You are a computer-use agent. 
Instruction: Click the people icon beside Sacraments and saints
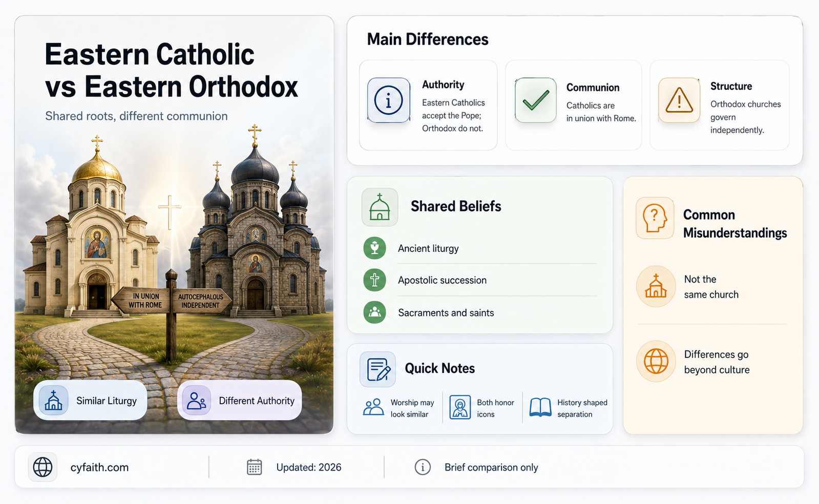click(x=374, y=312)
